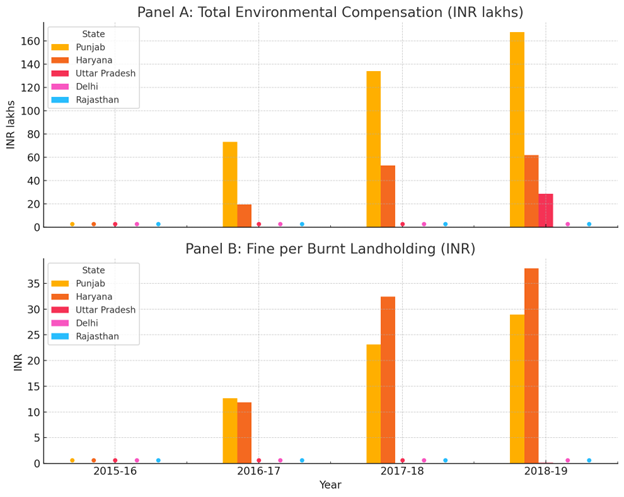Select the Punjab 2017-18 bar in Panel B
This screenshot has width=624, height=497.
pyautogui.click(x=373, y=403)
